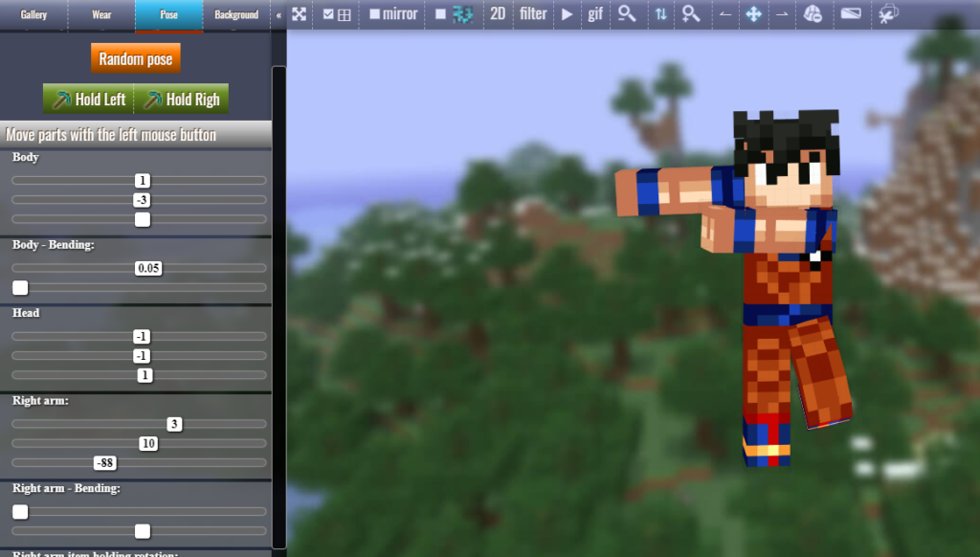
Task: Open the filter option
Action: (533, 13)
